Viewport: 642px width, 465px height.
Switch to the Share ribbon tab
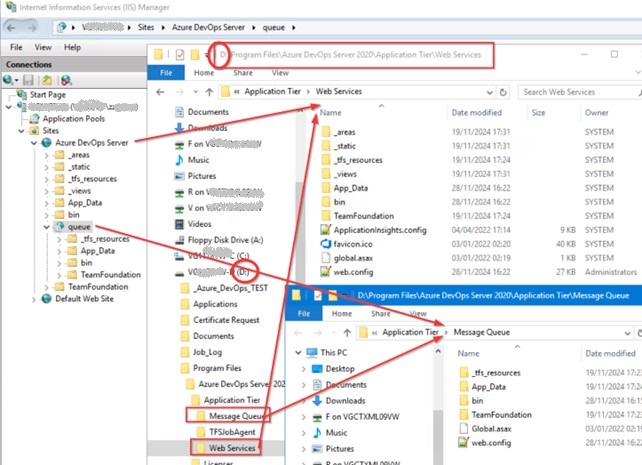(243, 73)
